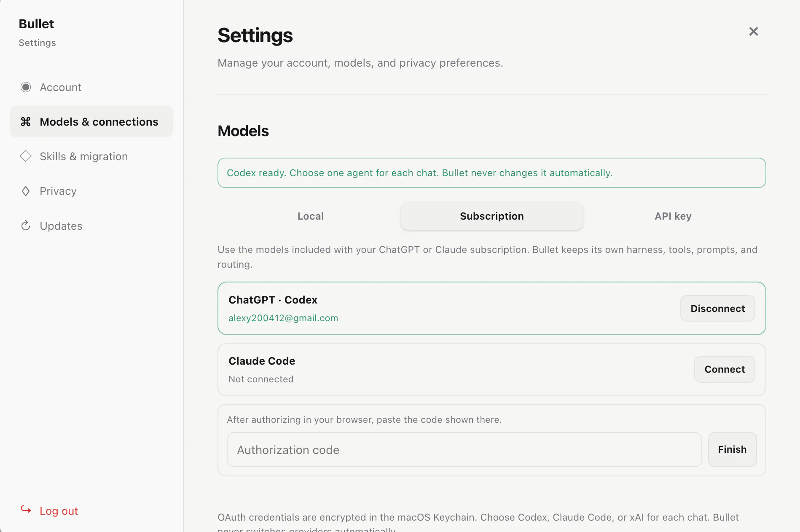
Task: Click the red Log out arrow icon
Action: coord(26,510)
